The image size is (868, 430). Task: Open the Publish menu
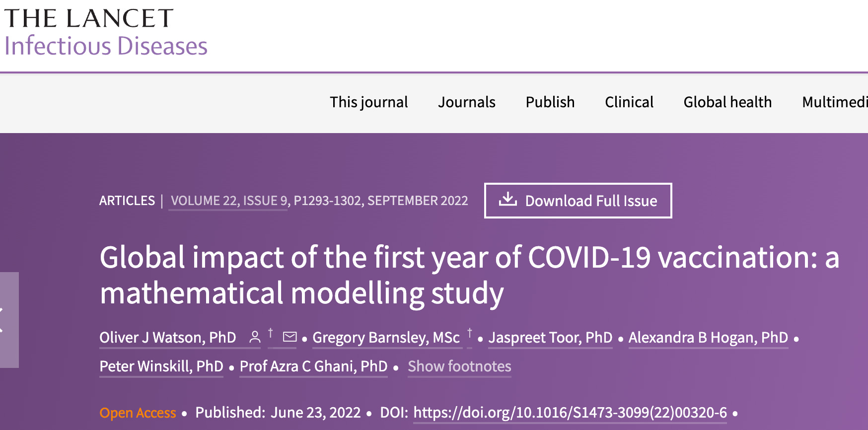(550, 102)
